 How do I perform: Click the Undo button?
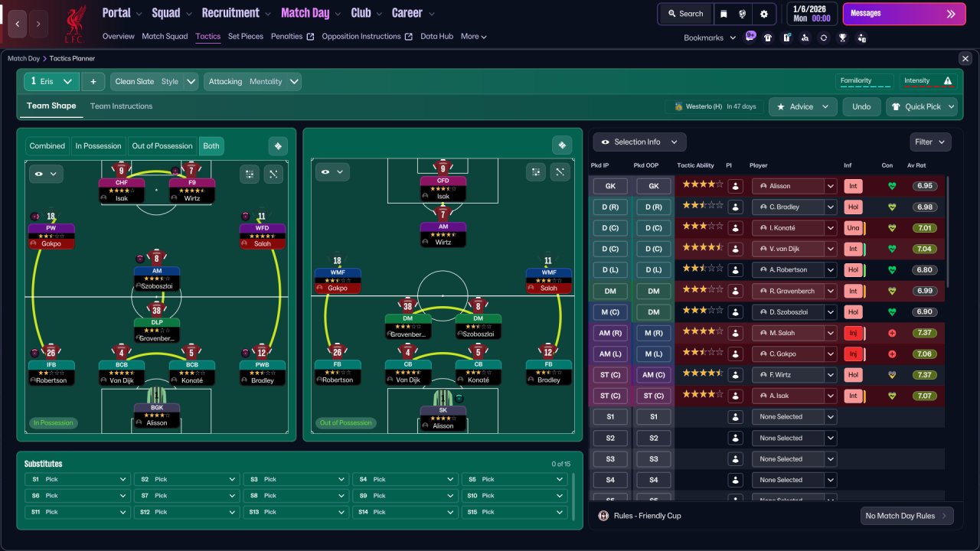point(861,106)
